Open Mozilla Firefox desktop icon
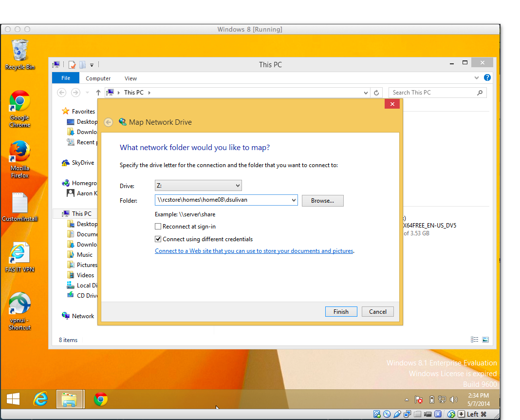520x420 pixels. (19, 152)
